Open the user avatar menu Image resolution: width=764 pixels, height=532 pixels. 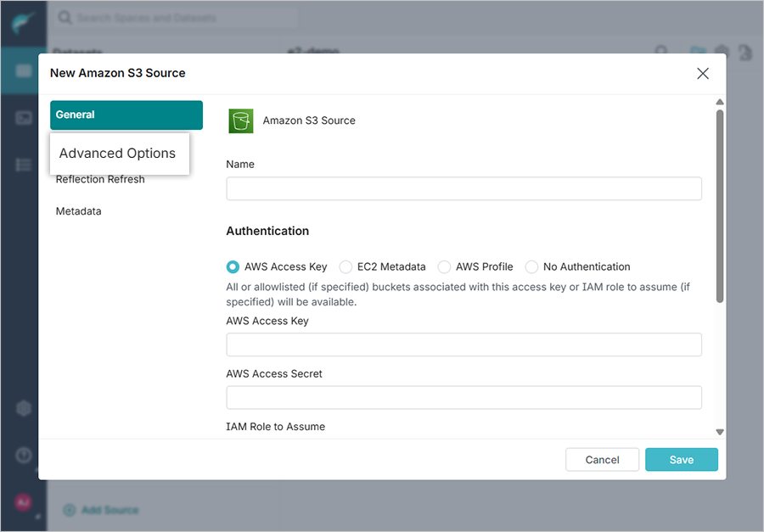coord(23,501)
